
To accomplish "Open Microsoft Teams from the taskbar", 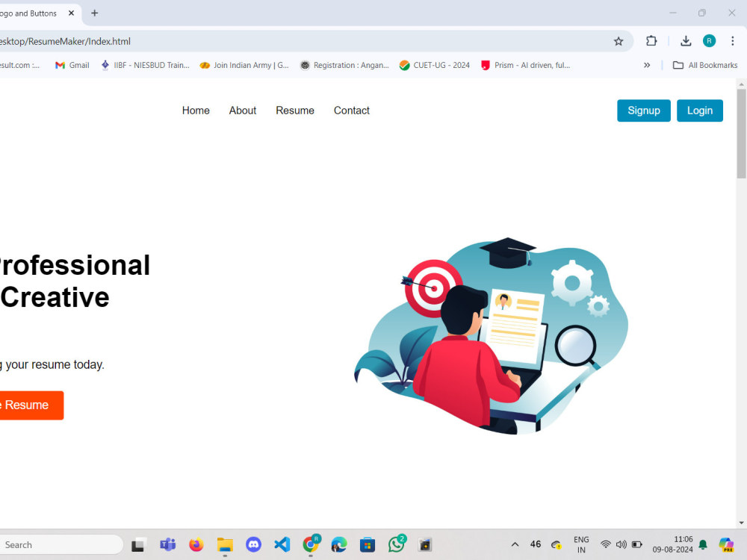I will click(x=167, y=544).
